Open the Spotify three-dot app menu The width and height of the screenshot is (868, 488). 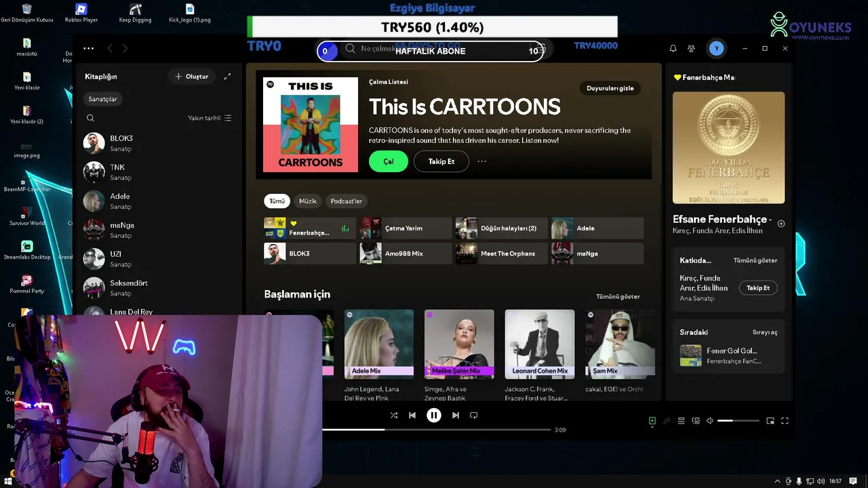(x=89, y=48)
